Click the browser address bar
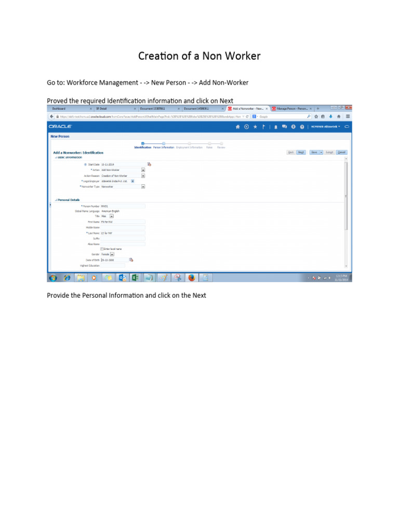 [150, 116]
